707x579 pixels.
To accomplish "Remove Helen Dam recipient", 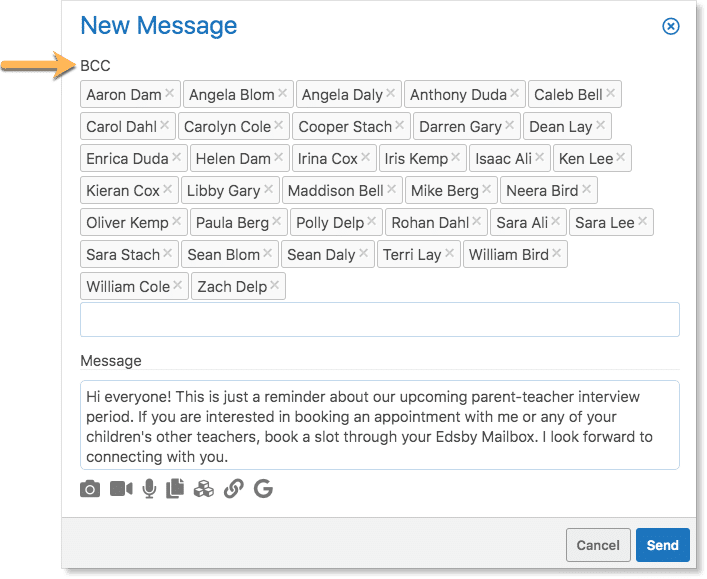I will click(x=278, y=157).
